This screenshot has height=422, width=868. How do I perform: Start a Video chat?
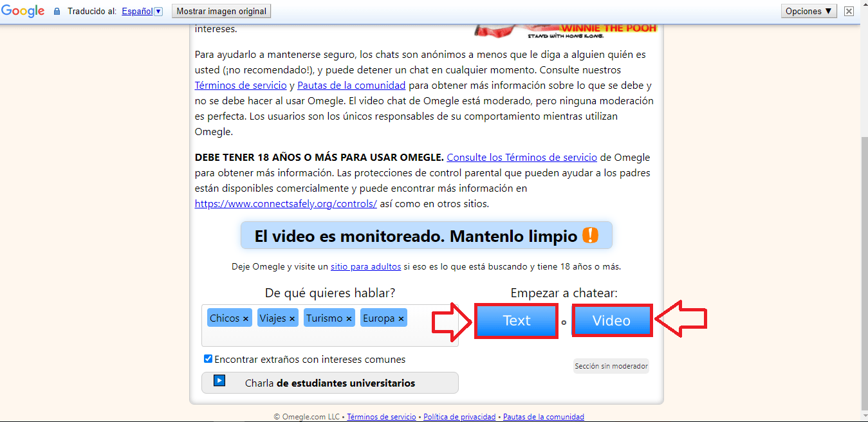[611, 320]
